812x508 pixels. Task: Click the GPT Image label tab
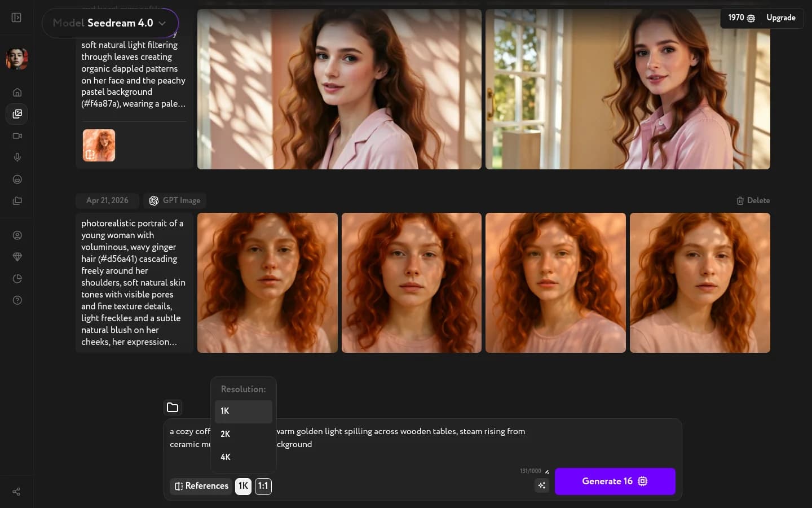click(x=175, y=200)
